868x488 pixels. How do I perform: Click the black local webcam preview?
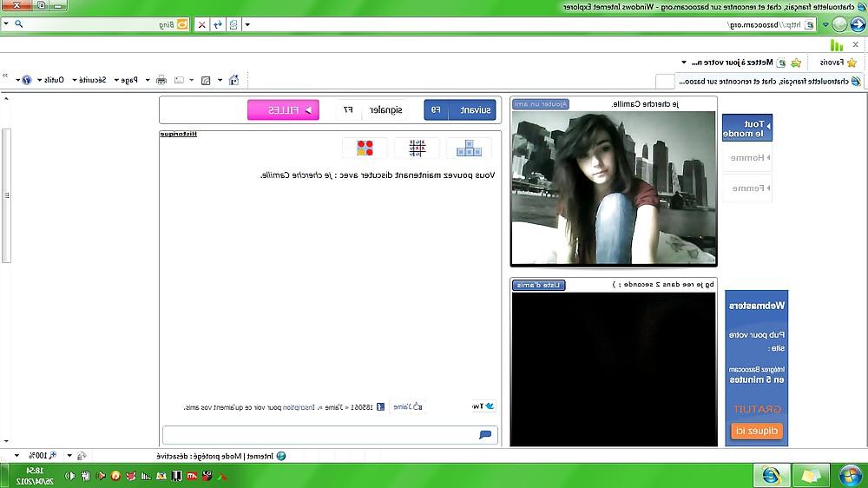[614, 369]
